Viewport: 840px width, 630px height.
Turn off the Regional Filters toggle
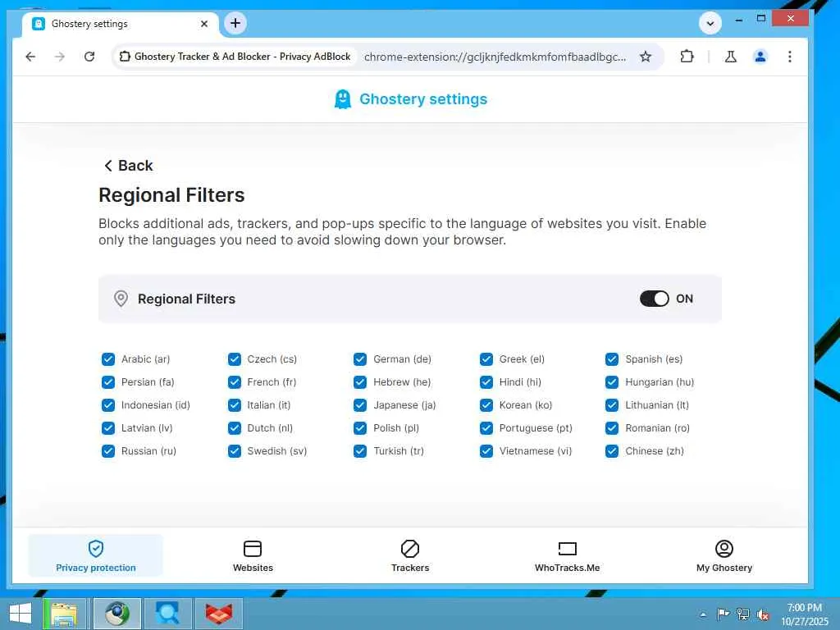point(654,299)
